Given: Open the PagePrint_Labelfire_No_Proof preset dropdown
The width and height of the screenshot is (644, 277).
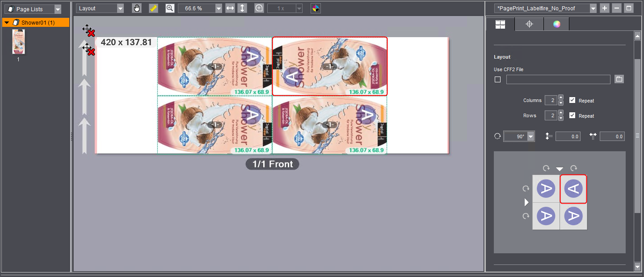Looking at the screenshot, I should tap(593, 8).
